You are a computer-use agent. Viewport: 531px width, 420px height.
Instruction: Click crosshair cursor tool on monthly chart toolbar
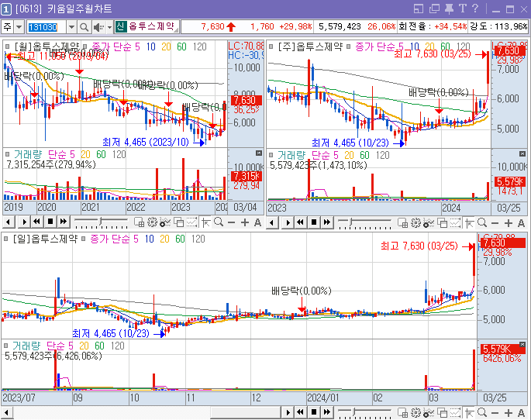tap(205, 222)
